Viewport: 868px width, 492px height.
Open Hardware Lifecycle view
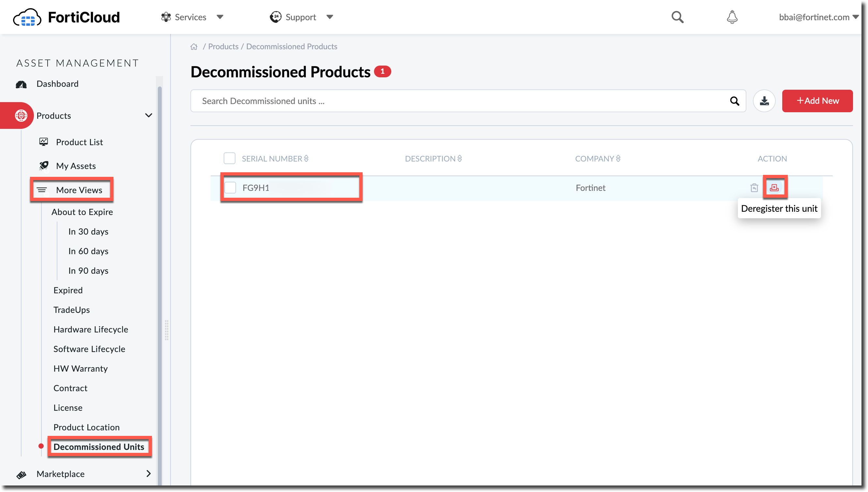[x=91, y=330]
